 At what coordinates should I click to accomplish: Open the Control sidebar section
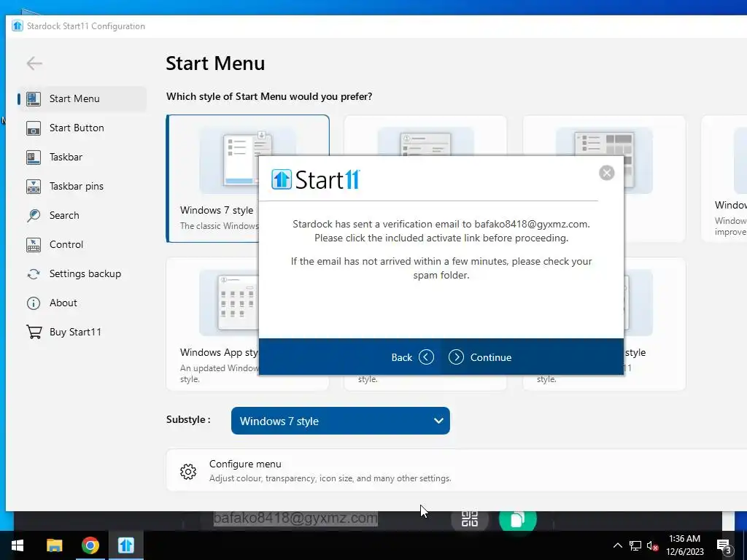[x=82, y=244]
